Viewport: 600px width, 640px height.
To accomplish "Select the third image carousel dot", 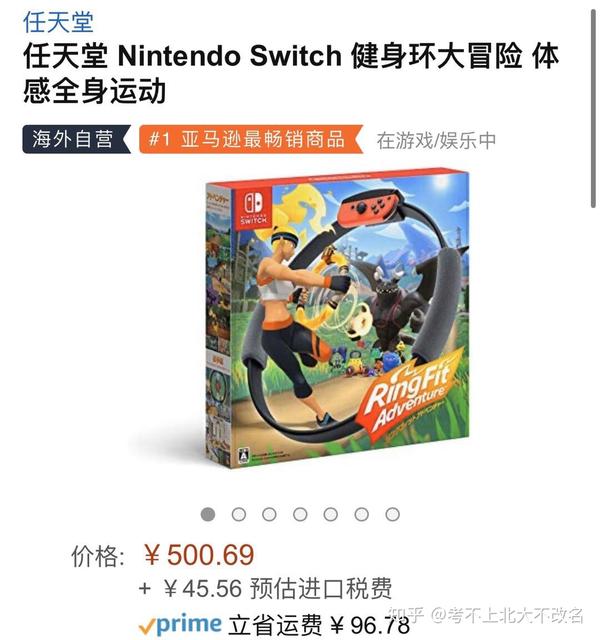I will pos(269,514).
